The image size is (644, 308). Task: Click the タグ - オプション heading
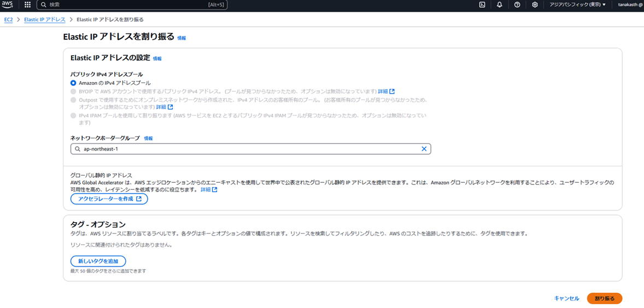[98, 224]
